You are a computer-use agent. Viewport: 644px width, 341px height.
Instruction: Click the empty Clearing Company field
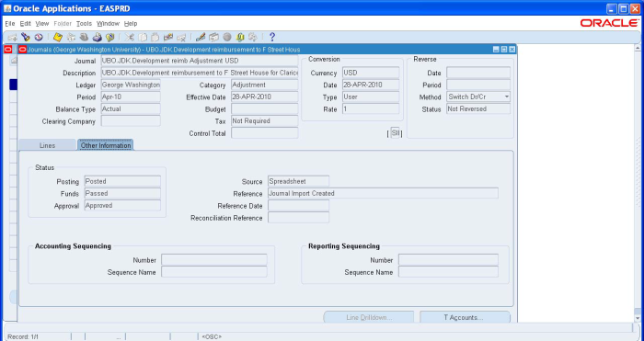point(131,121)
